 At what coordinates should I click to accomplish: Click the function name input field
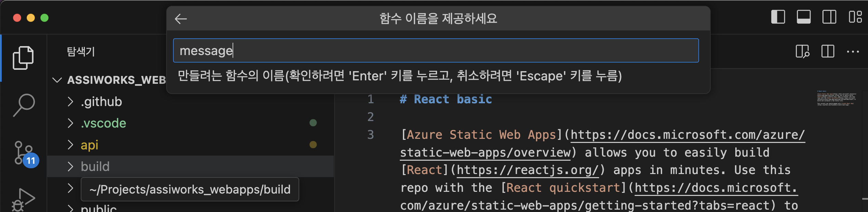(435, 51)
